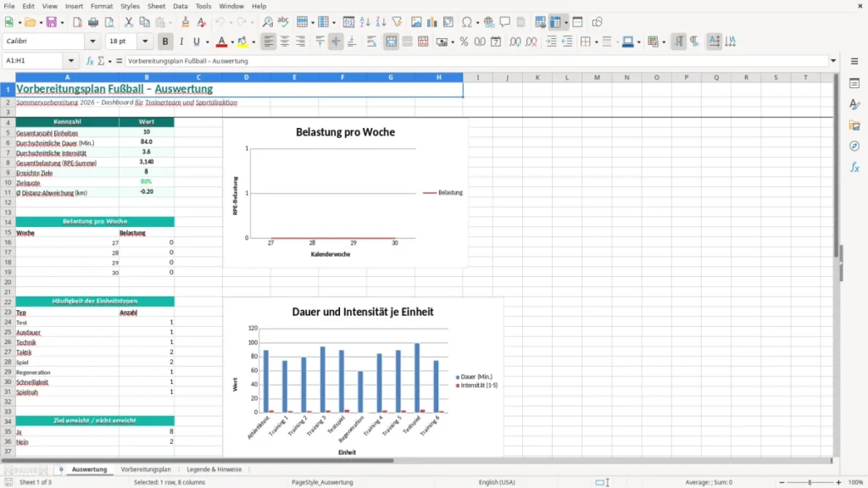The width and height of the screenshot is (868, 488).
Task: Toggle Center Horizontally alignment
Action: (285, 42)
